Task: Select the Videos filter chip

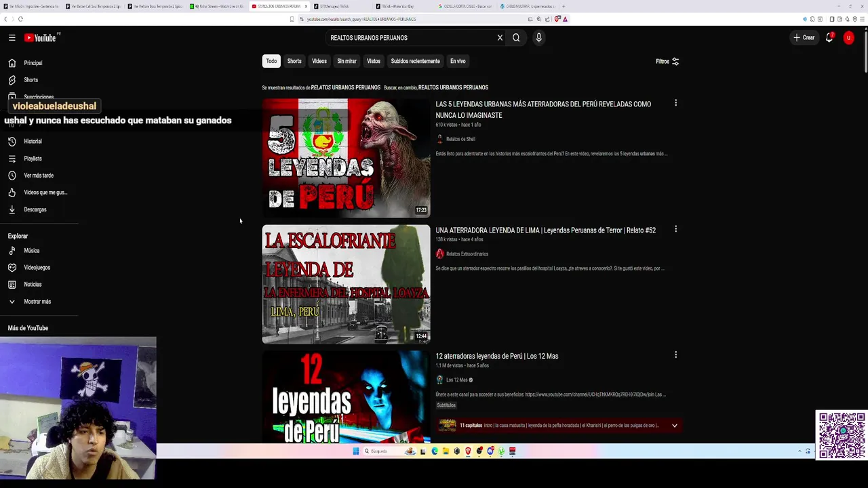Action: pyautogui.click(x=319, y=61)
